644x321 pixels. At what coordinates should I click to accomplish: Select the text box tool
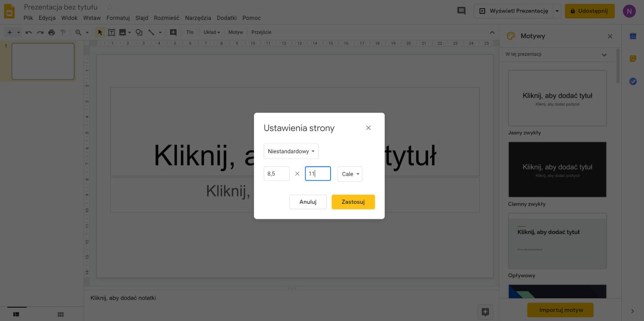112,32
